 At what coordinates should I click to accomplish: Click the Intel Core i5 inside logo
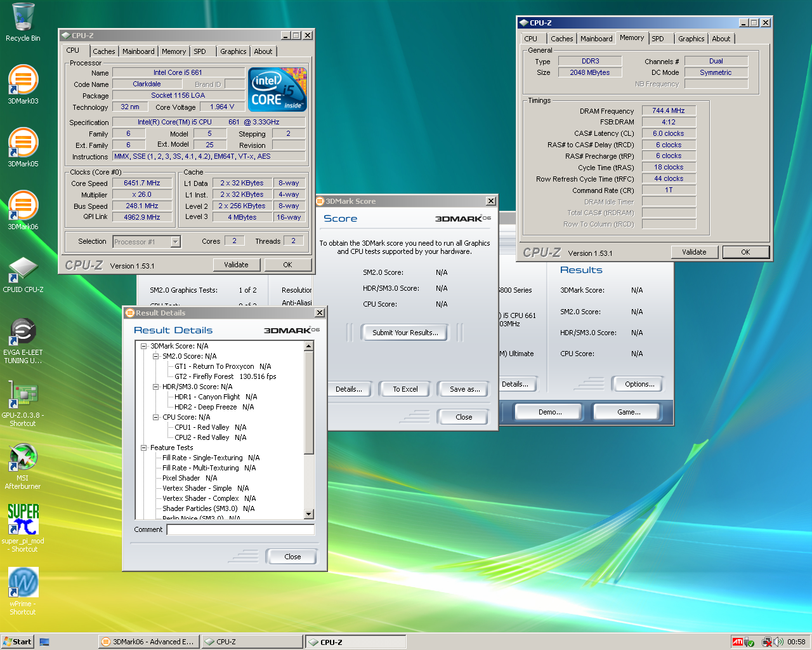278,90
